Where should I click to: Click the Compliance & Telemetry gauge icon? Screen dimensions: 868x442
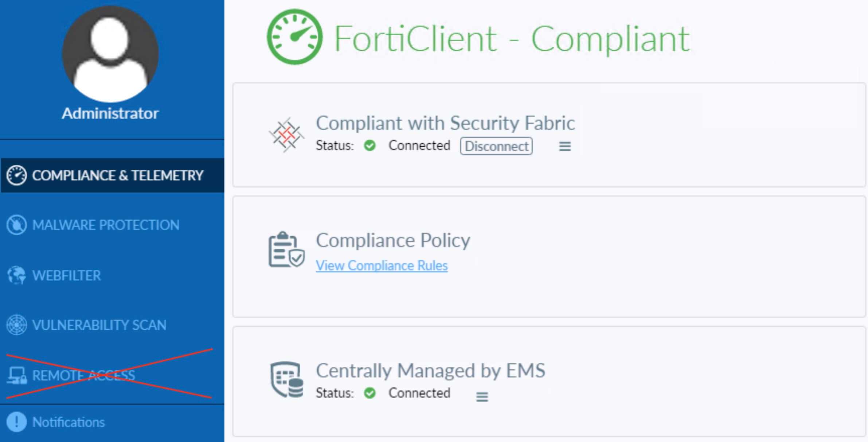point(16,175)
